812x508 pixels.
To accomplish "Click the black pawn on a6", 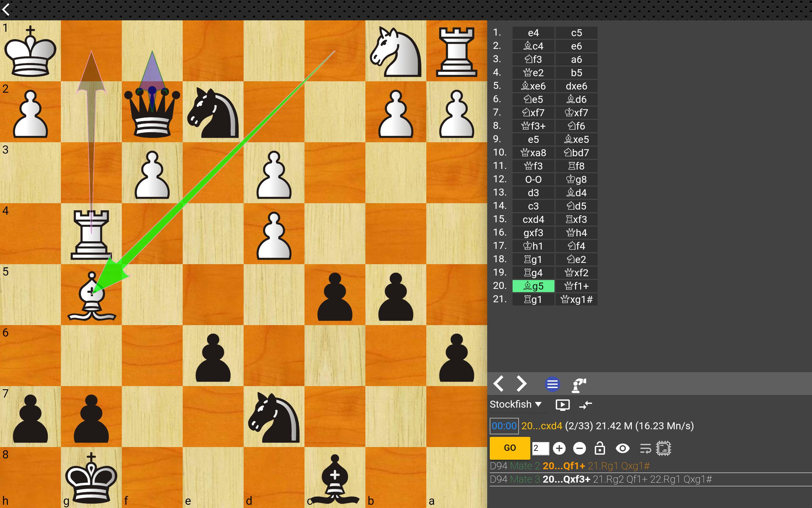I will coord(456,358).
